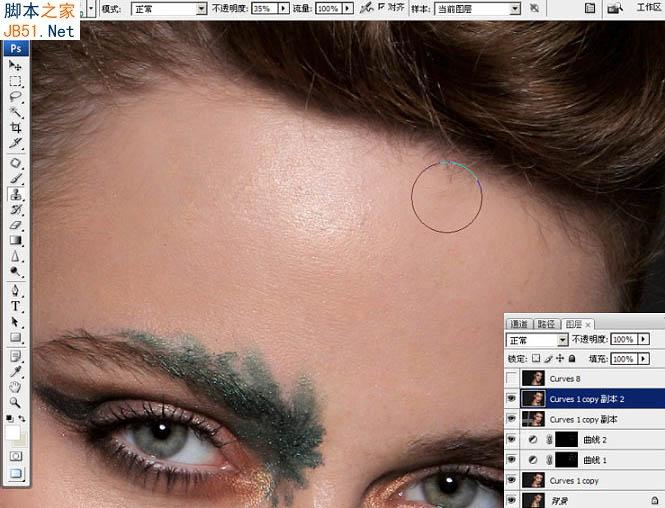The height and width of the screenshot is (508, 665).
Task: Select the Move tool
Action: pyautogui.click(x=16, y=65)
